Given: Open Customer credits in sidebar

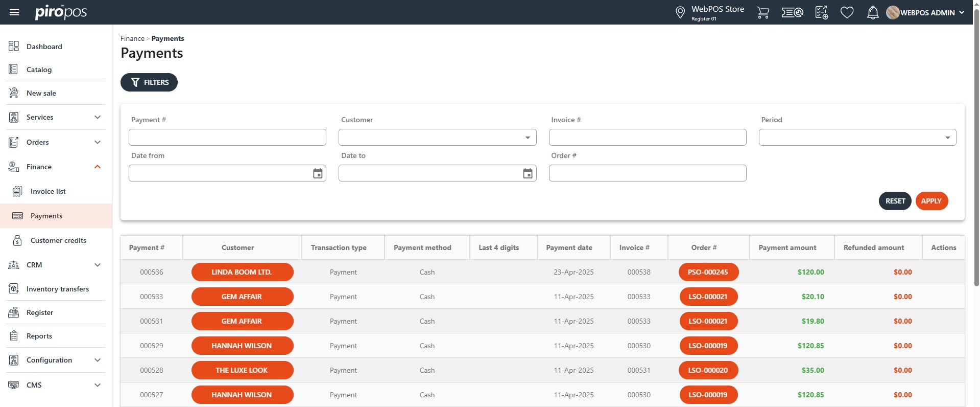Looking at the screenshot, I should (x=58, y=240).
